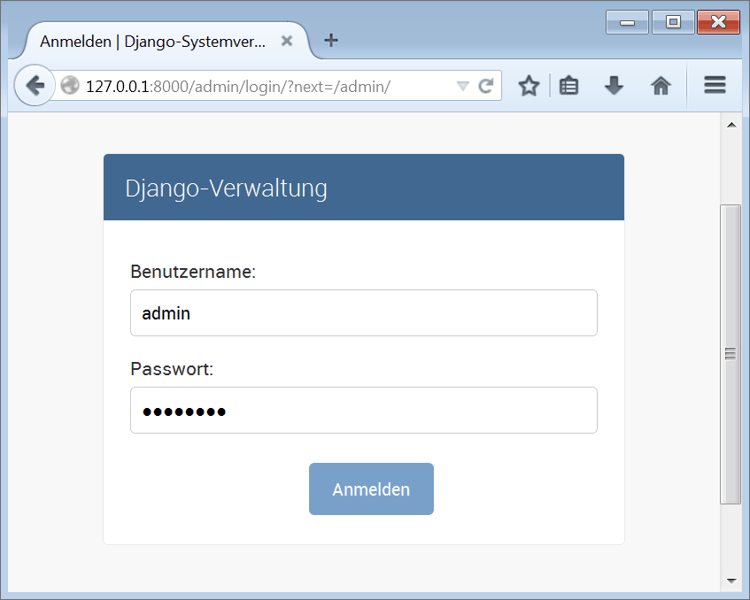Click the Django-Verwaltung header title

coord(226,188)
